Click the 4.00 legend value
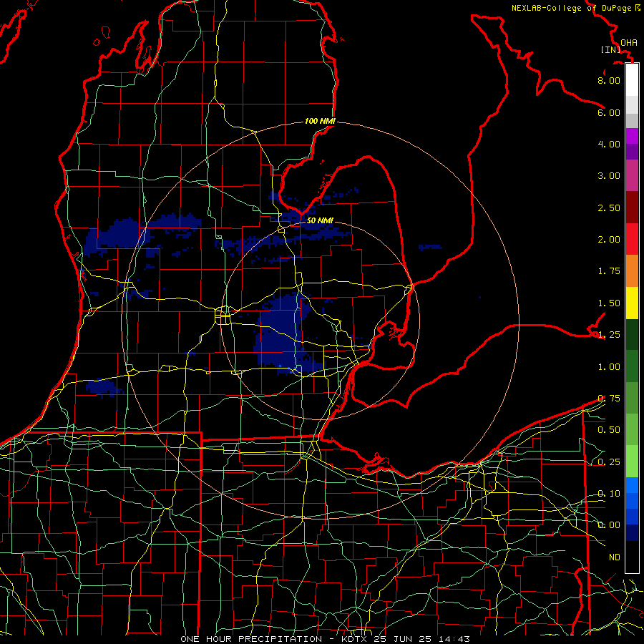Viewport: 644px width, 644px height. click(609, 144)
